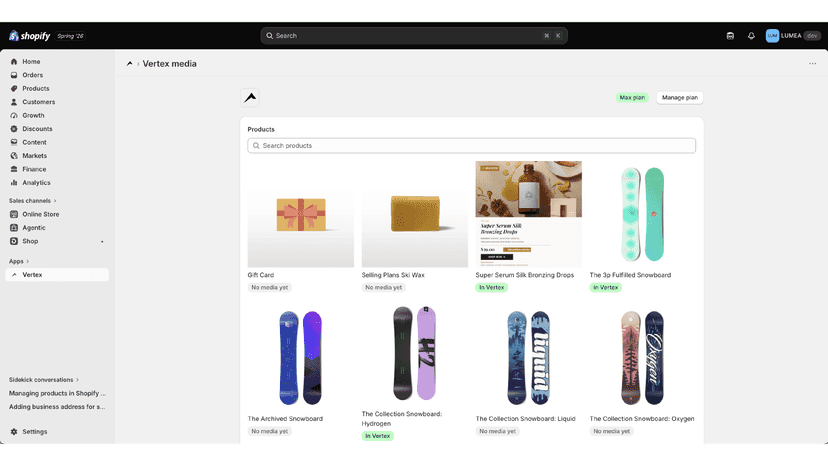The image size is (828, 466).
Task: Open the Collection Snowboard: Hydrogen thumbnail
Action: 415,353
